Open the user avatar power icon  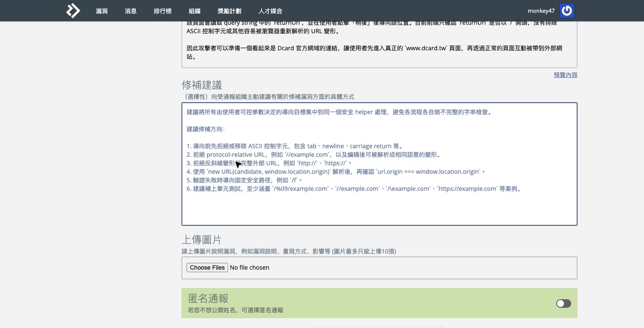tap(566, 11)
